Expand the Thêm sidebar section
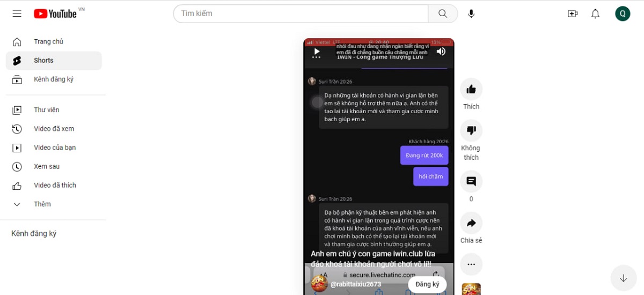The width and height of the screenshot is (644, 295). [42, 204]
